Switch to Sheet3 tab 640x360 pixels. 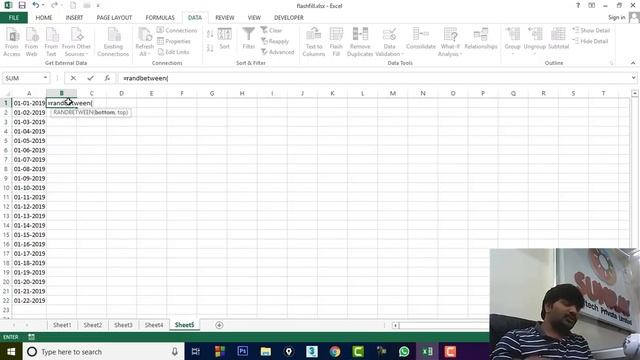123,325
